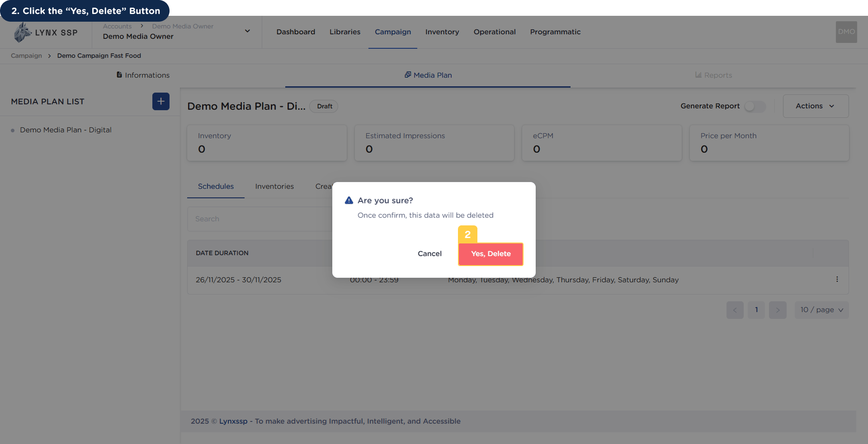This screenshot has width=868, height=444.
Task: Click the Inventory stat card
Action: pyautogui.click(x=267, y=143)
